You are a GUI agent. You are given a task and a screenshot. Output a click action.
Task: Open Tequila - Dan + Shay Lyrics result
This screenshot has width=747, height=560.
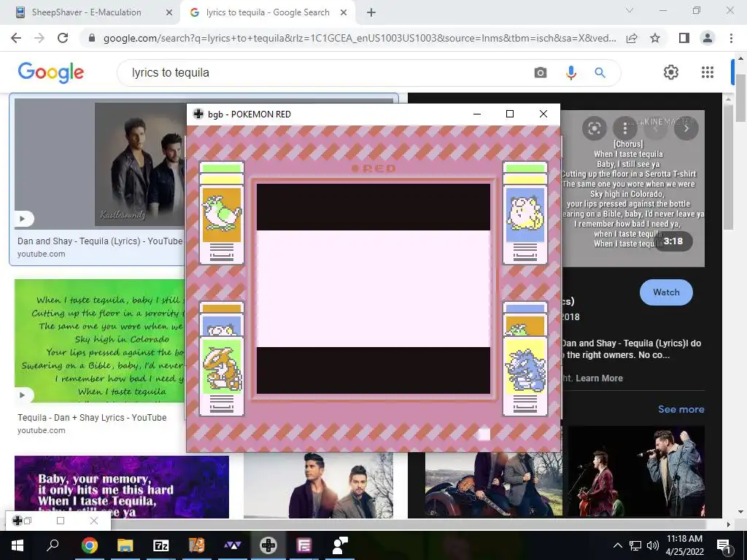click(92, 418)
